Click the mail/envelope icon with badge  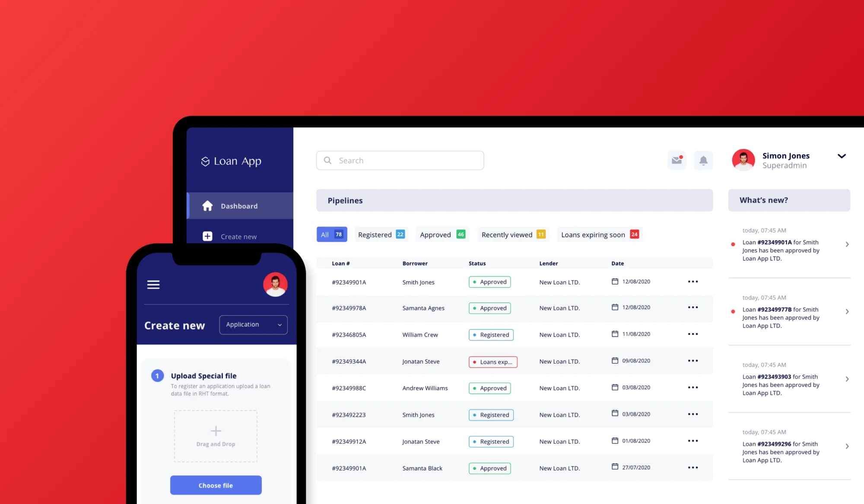coord(677,160)
